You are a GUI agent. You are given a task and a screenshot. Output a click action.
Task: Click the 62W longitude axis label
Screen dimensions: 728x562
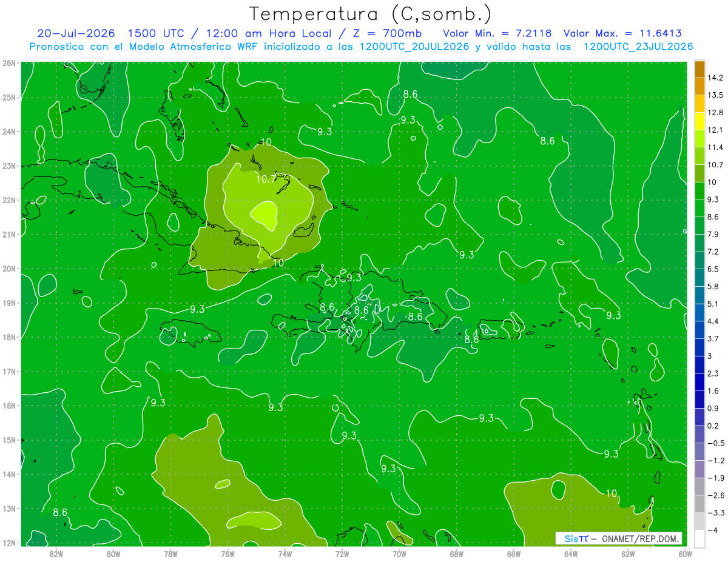[x=628, y=554]
